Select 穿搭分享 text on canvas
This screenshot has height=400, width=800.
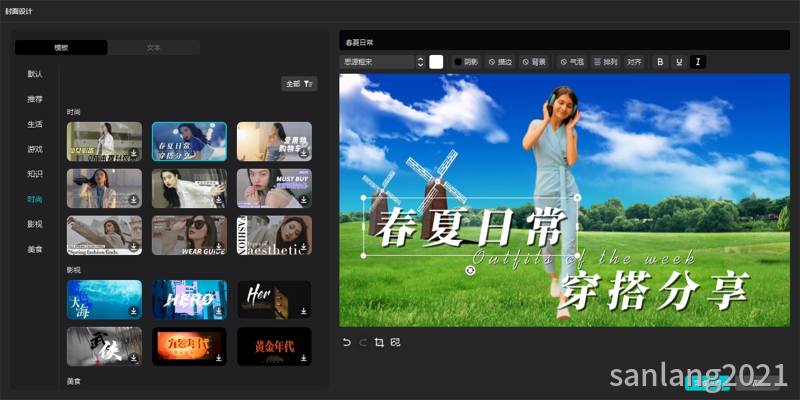[655, 290]
